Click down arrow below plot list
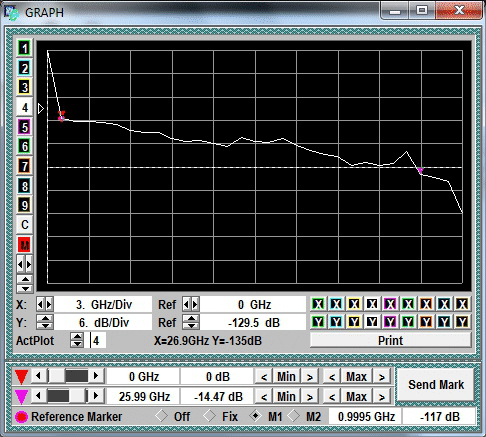The height and width of the screenshot is (437, 486). click(25, 288)
